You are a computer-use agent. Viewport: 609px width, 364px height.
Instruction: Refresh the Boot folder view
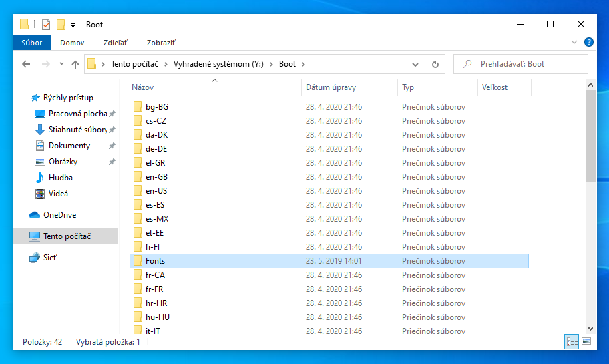click(435, 64)
